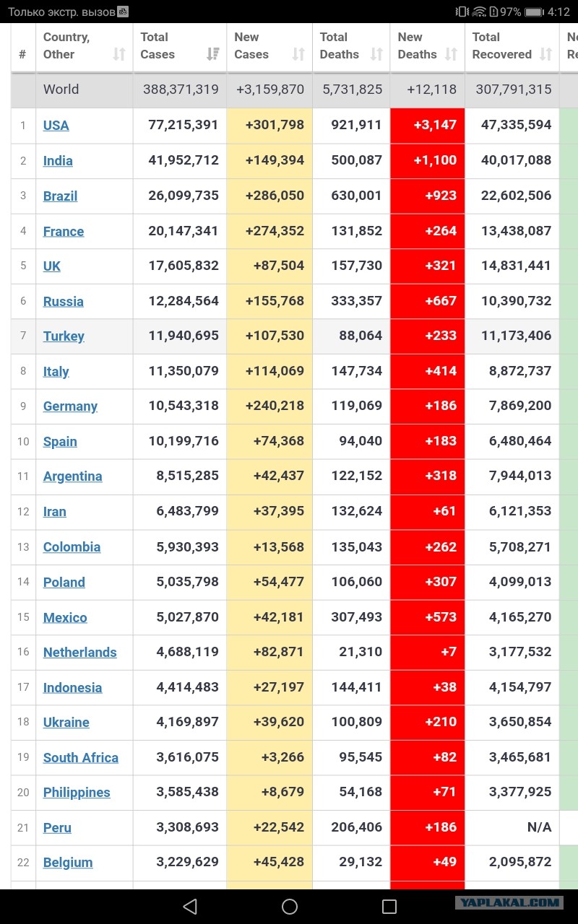Open the Belgium country link

pyautogui.click(x=68, y=863)
